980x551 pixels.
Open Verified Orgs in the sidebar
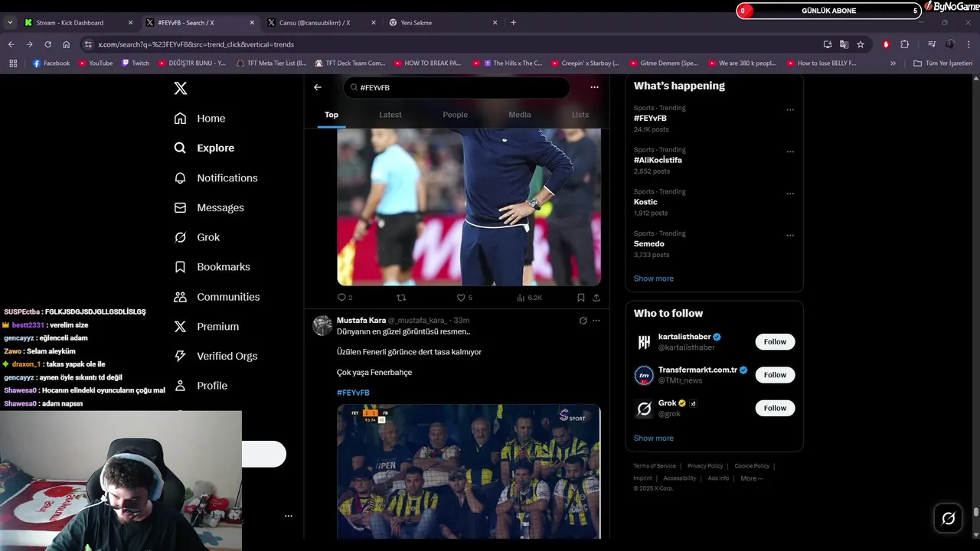pyautogui.click(x=215, y=356)
